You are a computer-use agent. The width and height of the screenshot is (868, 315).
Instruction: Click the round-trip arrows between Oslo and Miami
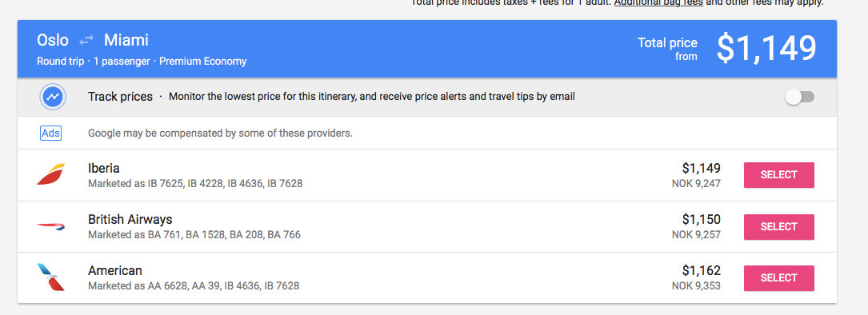[86, 41]
